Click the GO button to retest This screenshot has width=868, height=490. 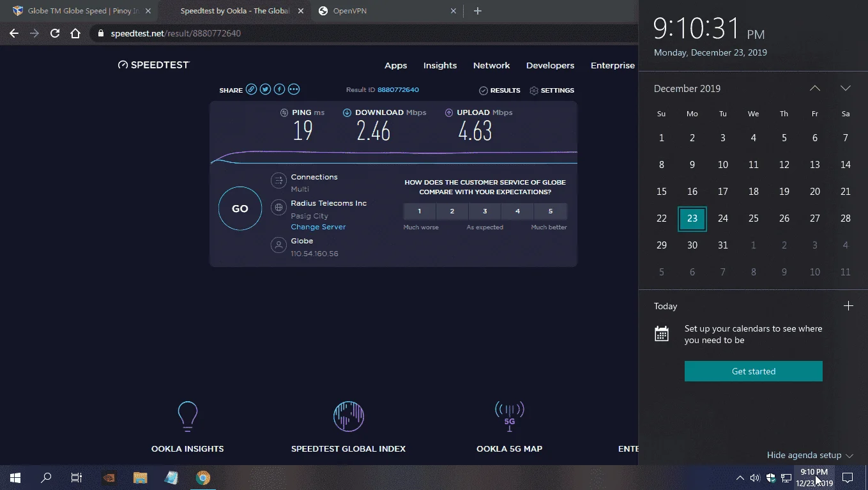pyautogui.click(x=240, y=208)
